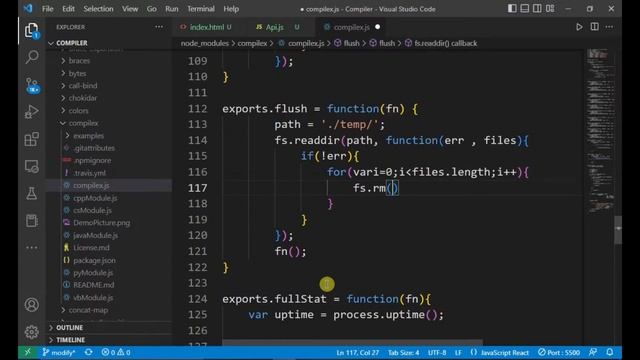Click Port: 5500 Live Server status
This screenshot has width=640, height=360.
point(559,352)
